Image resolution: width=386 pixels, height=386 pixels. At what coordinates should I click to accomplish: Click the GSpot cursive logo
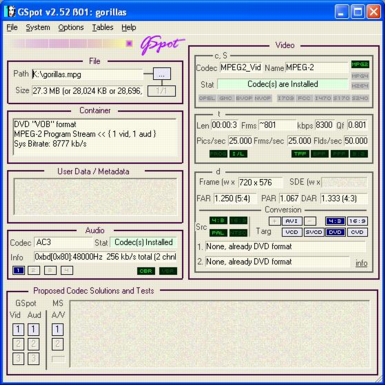click(161, 44)
